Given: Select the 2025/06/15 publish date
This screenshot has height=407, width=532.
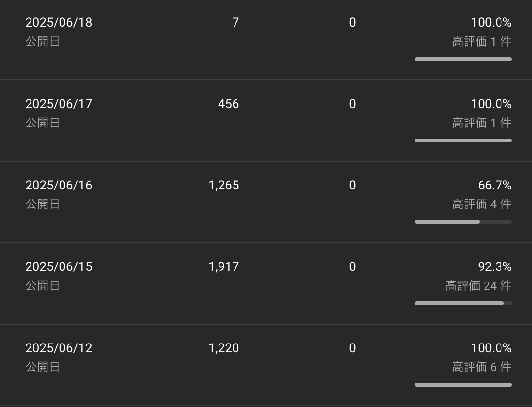Looking at the screenshot, I should [x=59, y=266].
